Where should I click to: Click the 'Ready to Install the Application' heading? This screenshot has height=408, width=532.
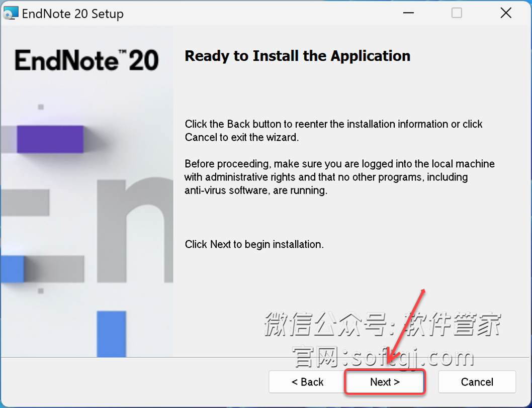pyautogui.click(x=298, y=56)
